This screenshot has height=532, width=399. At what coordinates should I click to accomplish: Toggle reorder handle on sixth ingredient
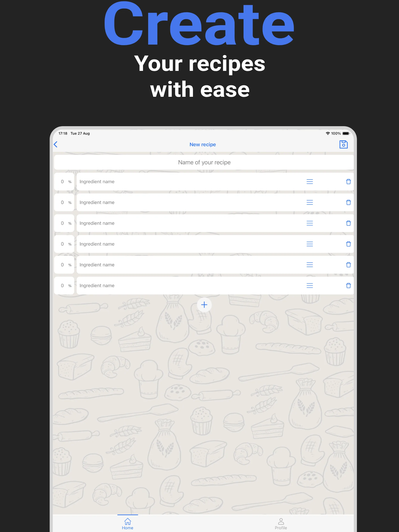coord(310,285)
